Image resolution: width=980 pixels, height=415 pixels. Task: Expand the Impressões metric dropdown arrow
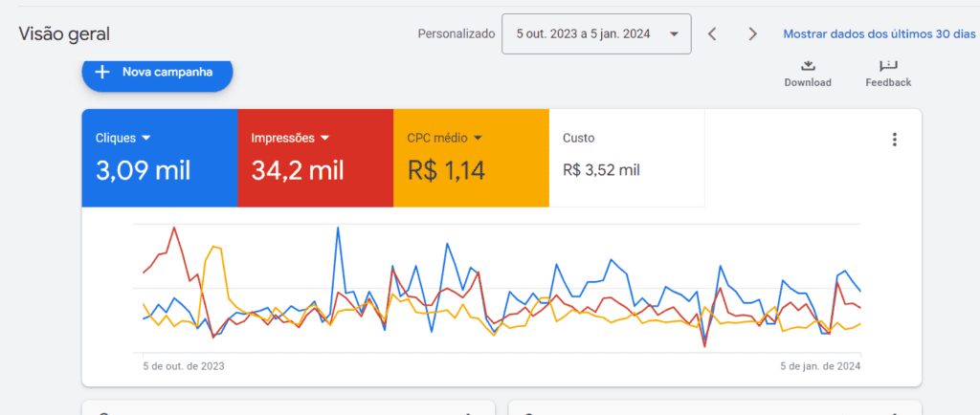pos(325,139)
